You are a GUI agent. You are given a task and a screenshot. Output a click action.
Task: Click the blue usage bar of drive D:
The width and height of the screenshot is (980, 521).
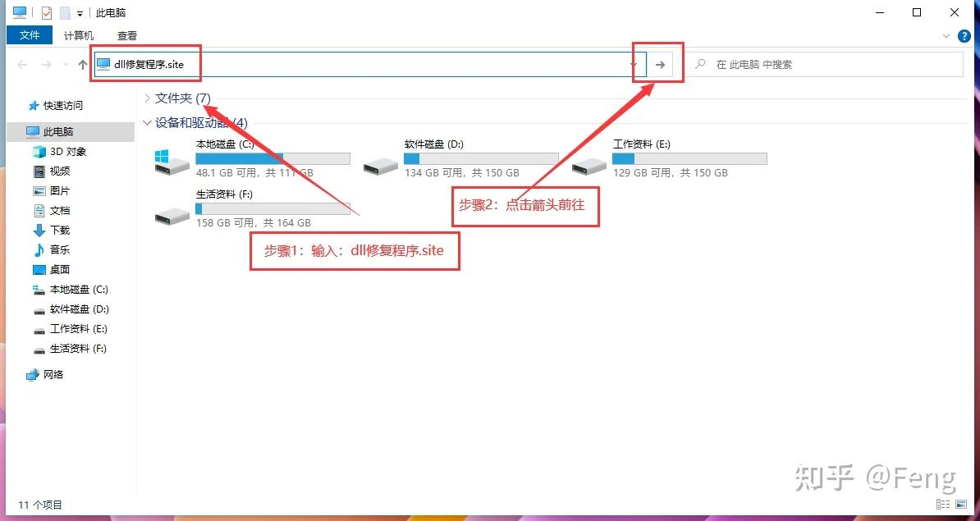click(x=411, y=158)
